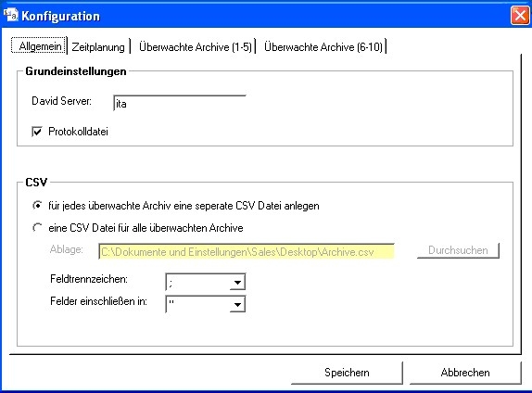Open Überwachte Archive (1-5) tab

(195, 46)
